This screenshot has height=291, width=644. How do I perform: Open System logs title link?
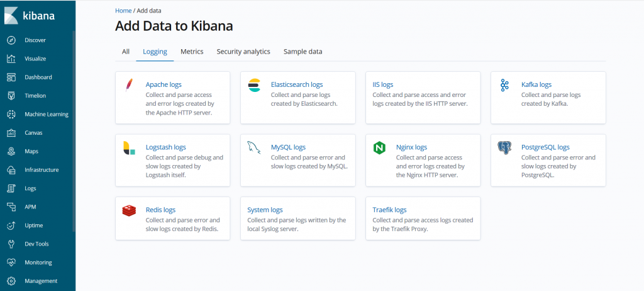(x=265, y=210)
